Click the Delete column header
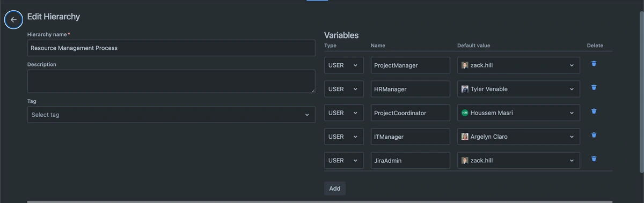644x203 pixels. point(595,46)
